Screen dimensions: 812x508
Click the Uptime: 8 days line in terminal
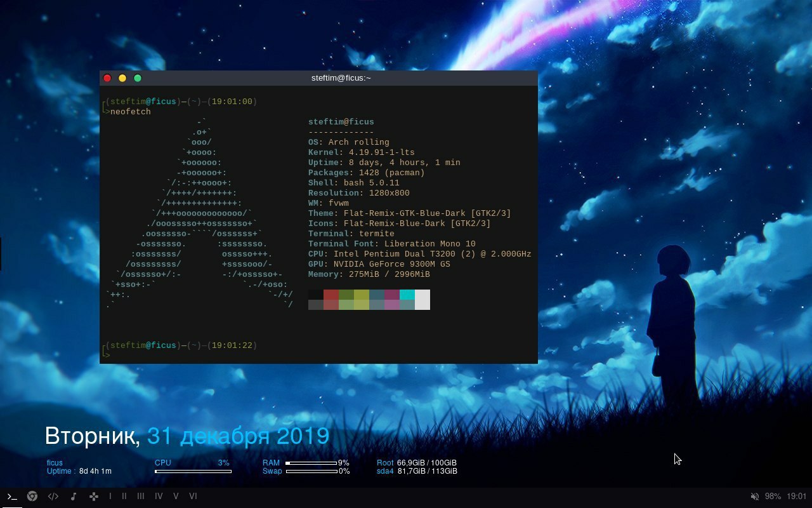coord(384,163)
